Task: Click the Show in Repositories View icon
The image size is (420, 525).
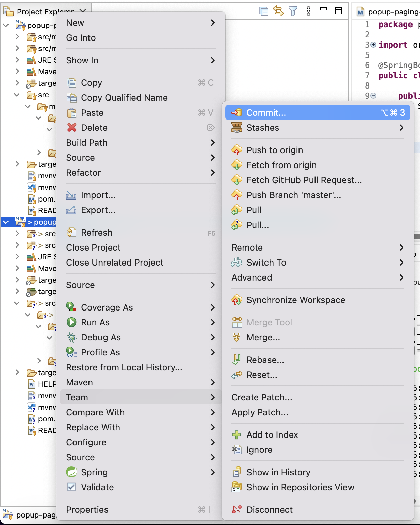Action: point(237,487)
